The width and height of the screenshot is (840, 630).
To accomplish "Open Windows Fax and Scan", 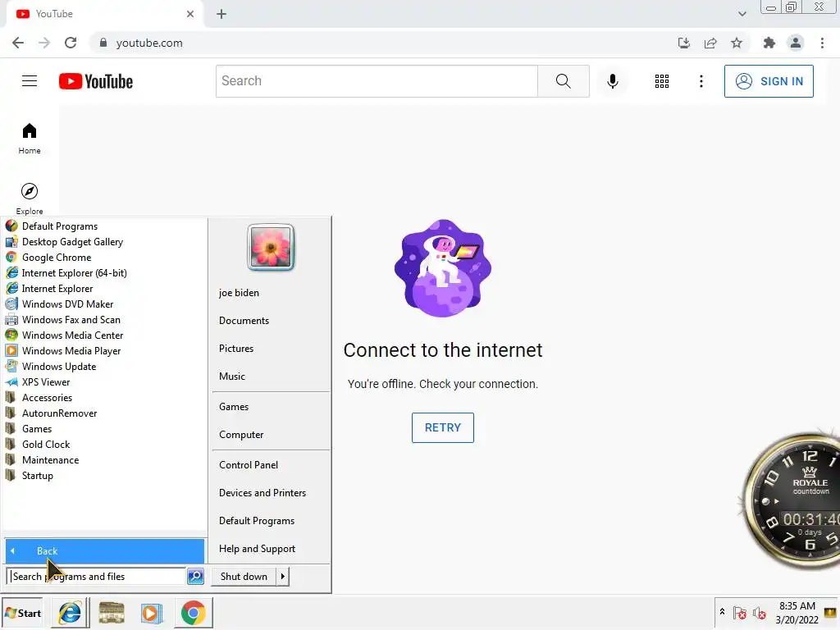I will click(71, 319).
